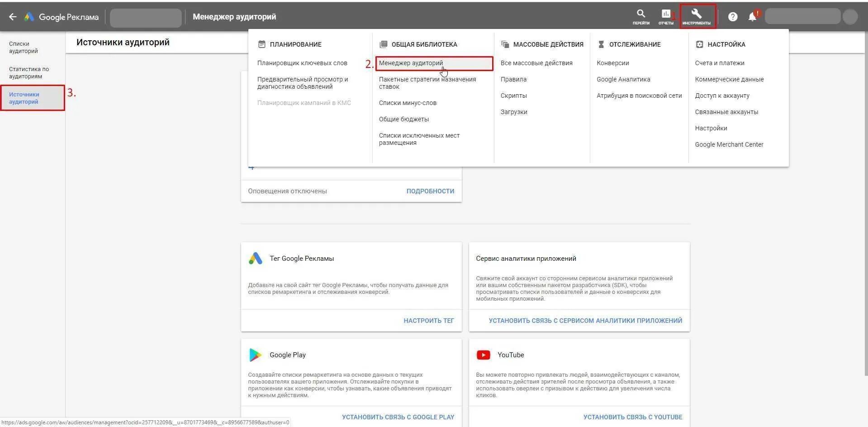This screenshot has height=427, width=868.
Task: Click the Google Реклама tag card icon
Action: click(256, 258)
